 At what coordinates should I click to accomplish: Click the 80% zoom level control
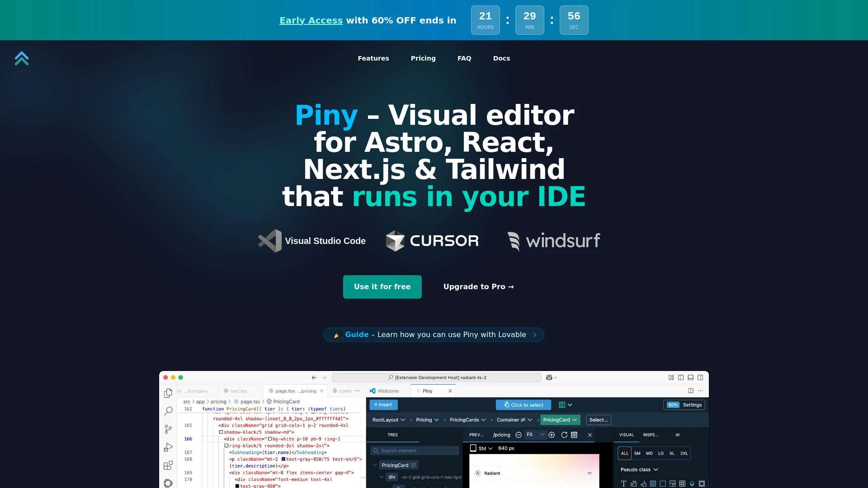[x=673, y=405]
